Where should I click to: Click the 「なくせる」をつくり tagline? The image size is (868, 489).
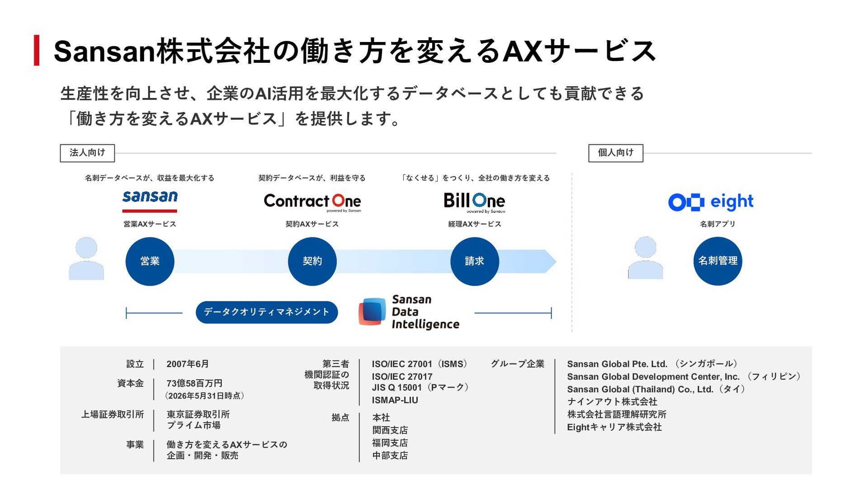475,178
